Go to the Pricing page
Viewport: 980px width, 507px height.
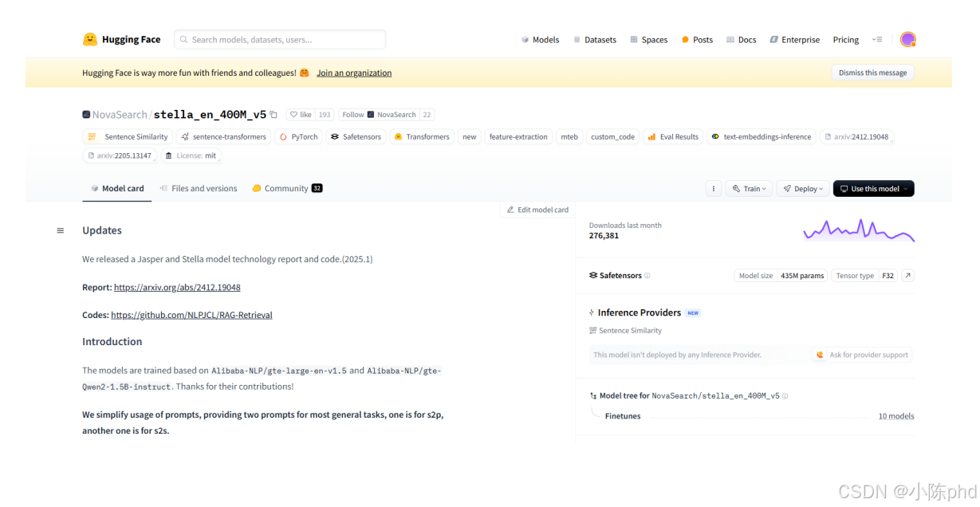[x=846, y=40]
